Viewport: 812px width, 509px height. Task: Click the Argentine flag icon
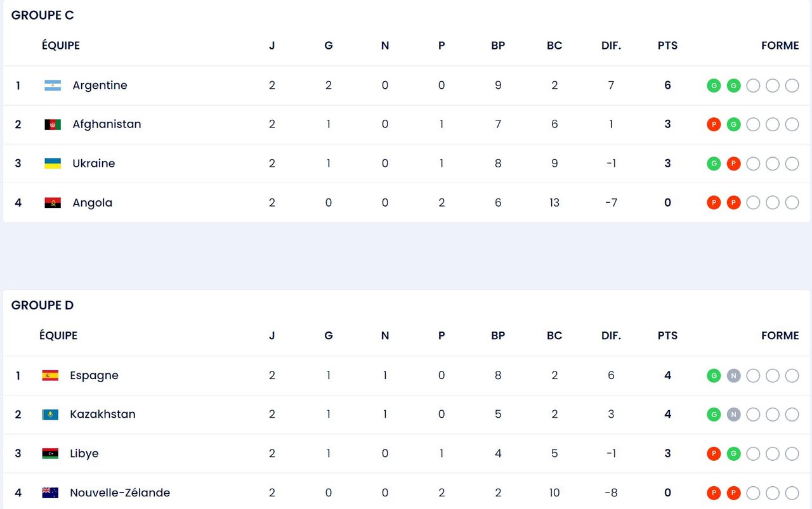[53, 86]
